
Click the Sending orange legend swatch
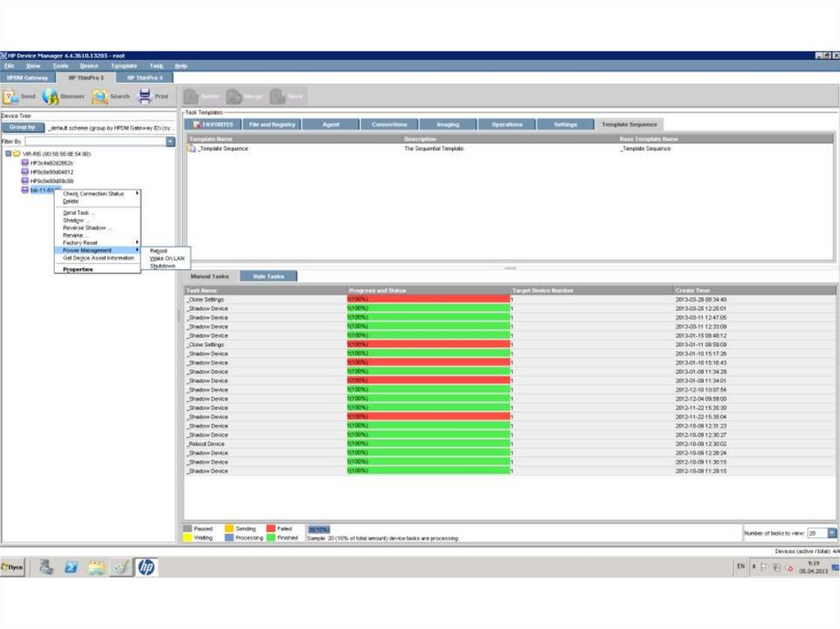(x=230, y=529)
